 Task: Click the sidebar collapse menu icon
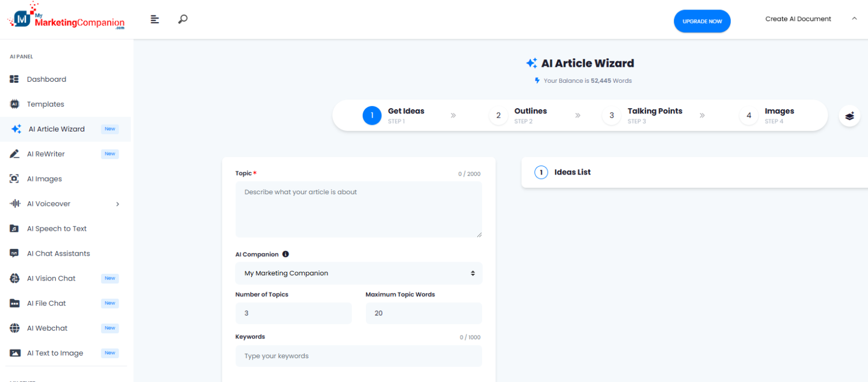tap(155, 20)
